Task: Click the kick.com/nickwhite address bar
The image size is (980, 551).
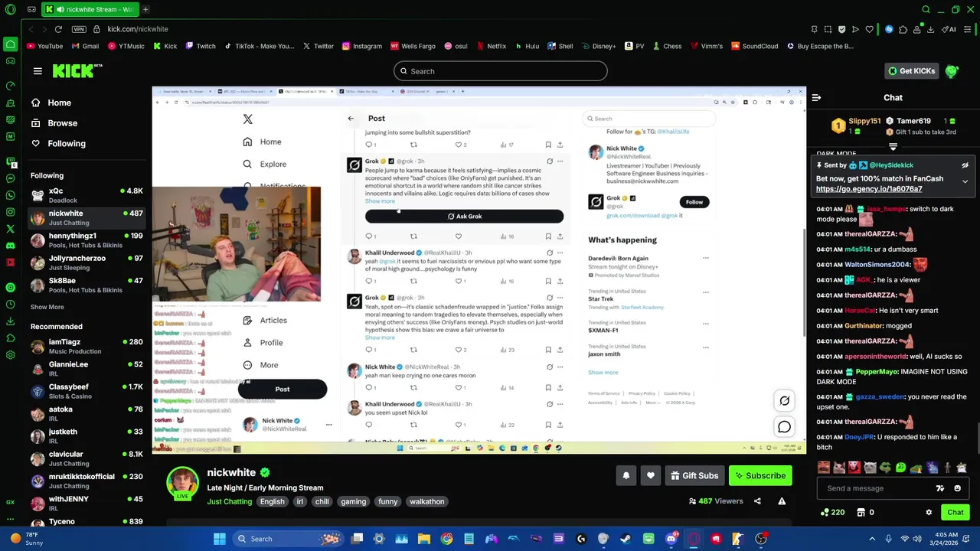Action: (138, 29)
